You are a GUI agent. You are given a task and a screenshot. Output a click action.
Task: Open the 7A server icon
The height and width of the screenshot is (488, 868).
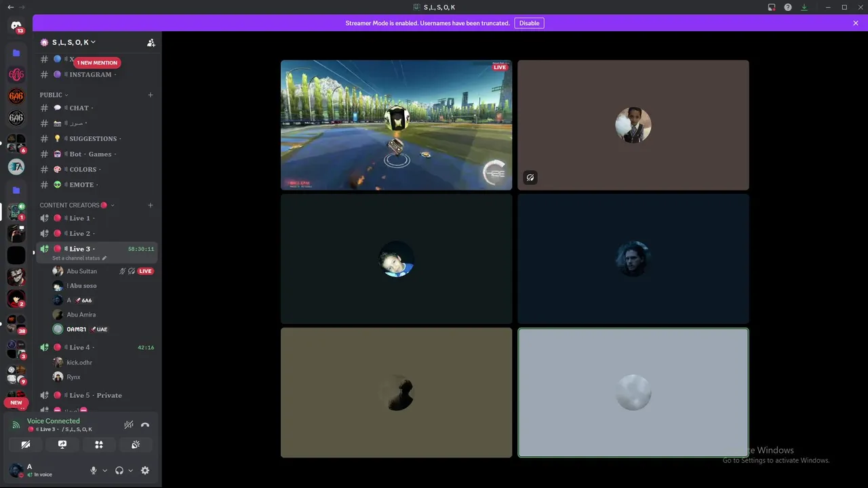pos(16,167)
